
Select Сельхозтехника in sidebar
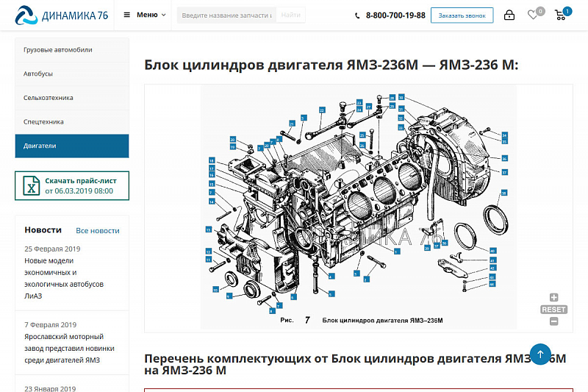(x=72, y=98)
